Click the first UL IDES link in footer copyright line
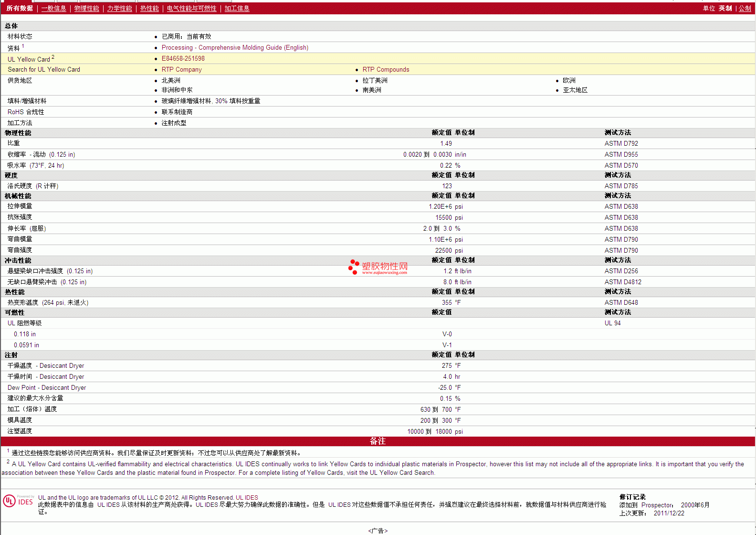Image resolution: width=756 pixels, height=535 pixels. point(247,498)
